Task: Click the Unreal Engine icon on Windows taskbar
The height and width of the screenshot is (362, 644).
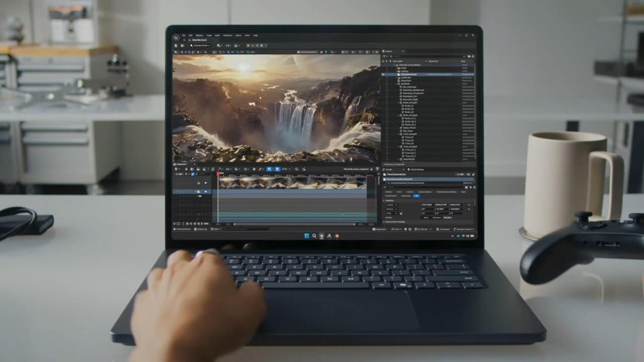Action: [322, 236]
